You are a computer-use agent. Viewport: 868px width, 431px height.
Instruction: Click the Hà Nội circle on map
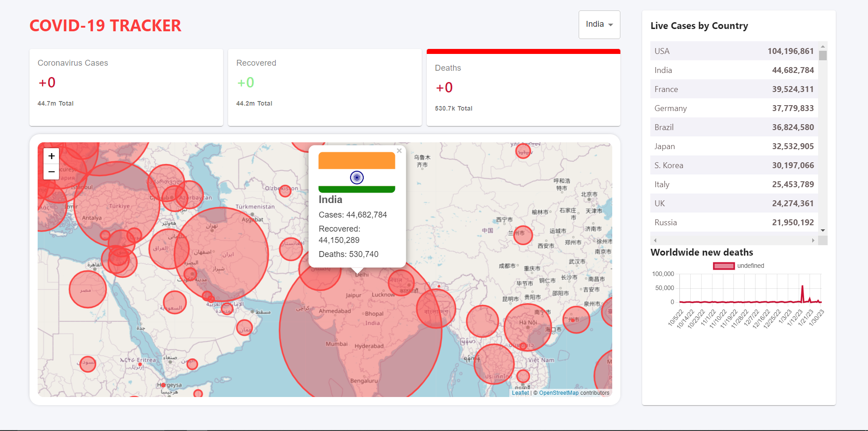(528, 328)
